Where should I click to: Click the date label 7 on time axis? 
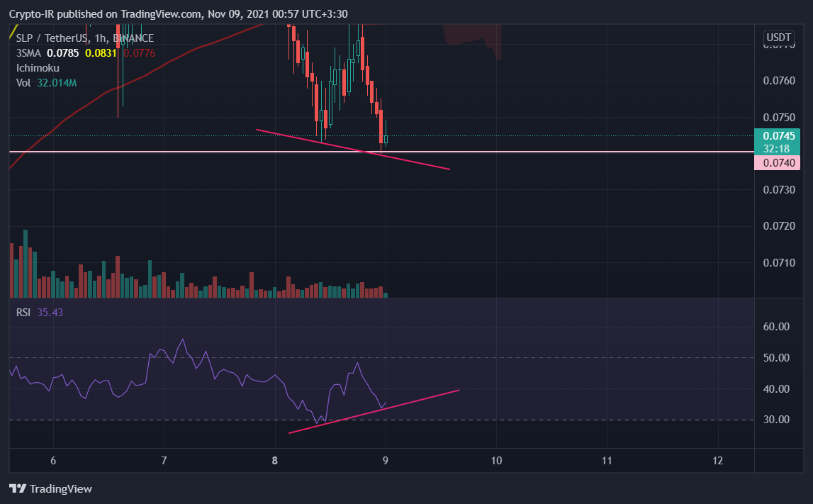[164, 461]
